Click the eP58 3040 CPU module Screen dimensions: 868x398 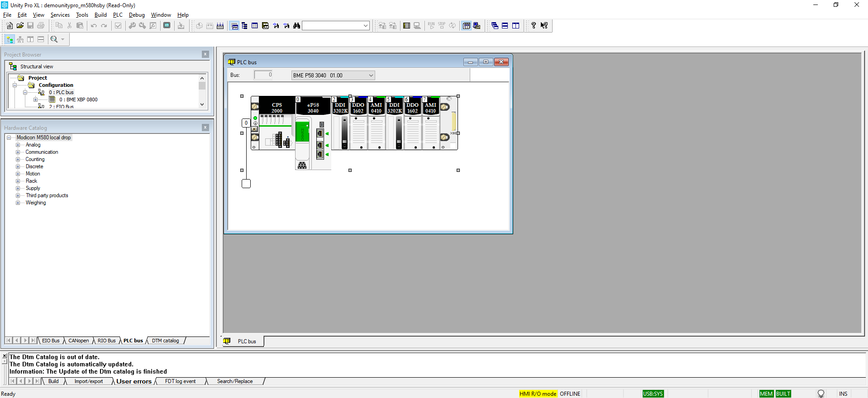pyautogui.click(x=313, y=133)
